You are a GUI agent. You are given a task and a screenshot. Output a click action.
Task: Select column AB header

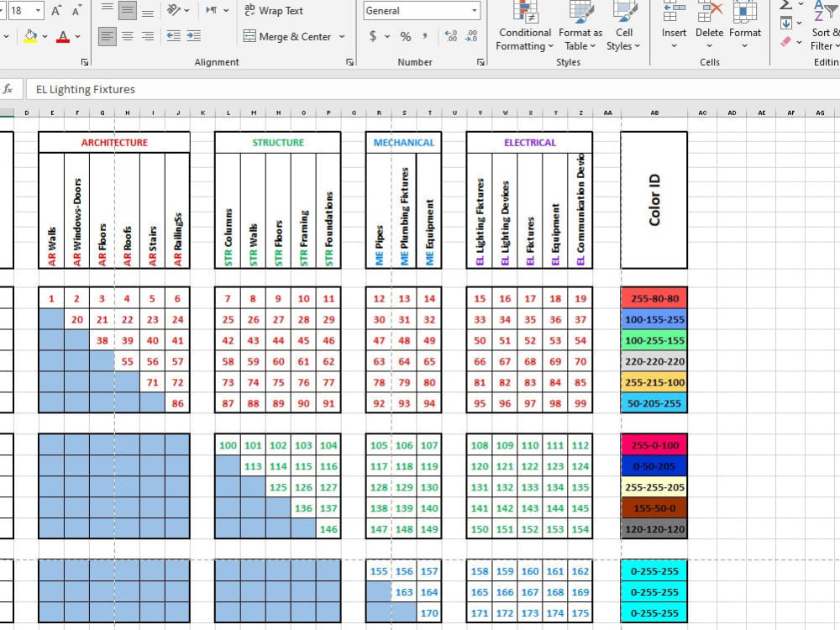point(654,113)
